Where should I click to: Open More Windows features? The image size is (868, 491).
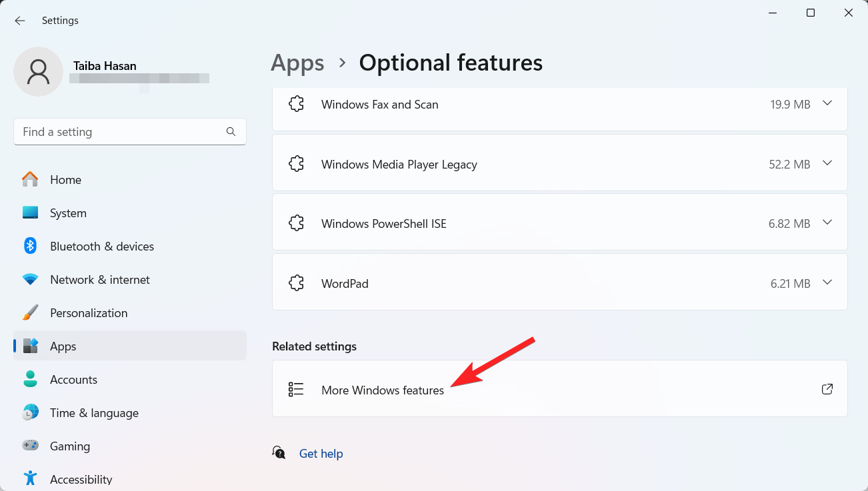383,390
